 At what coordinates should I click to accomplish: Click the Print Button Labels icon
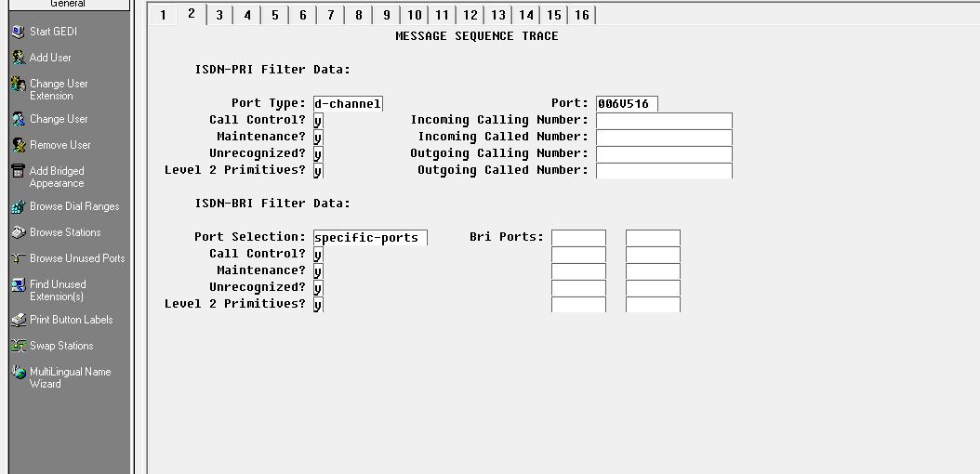pyautogui.click(x=18, y=320)
